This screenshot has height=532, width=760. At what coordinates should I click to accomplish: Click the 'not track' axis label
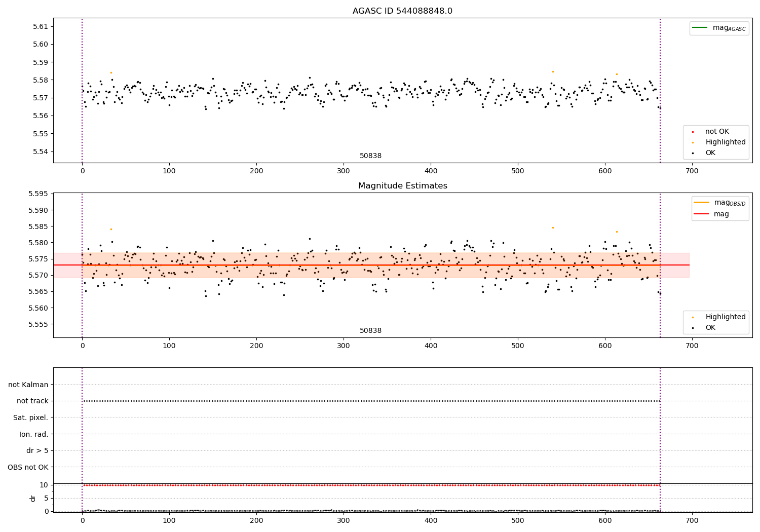tap(32, 401)
